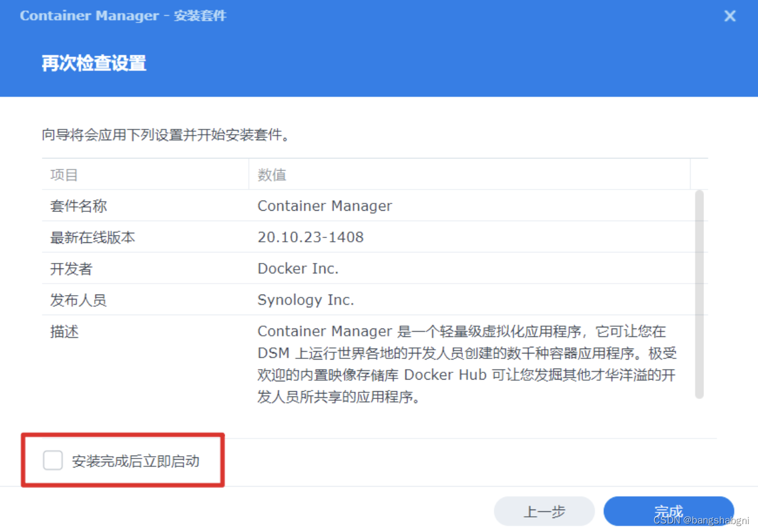Screen dimensions: 758x532
Task: Click the 项目 column header
Action: 145,175
